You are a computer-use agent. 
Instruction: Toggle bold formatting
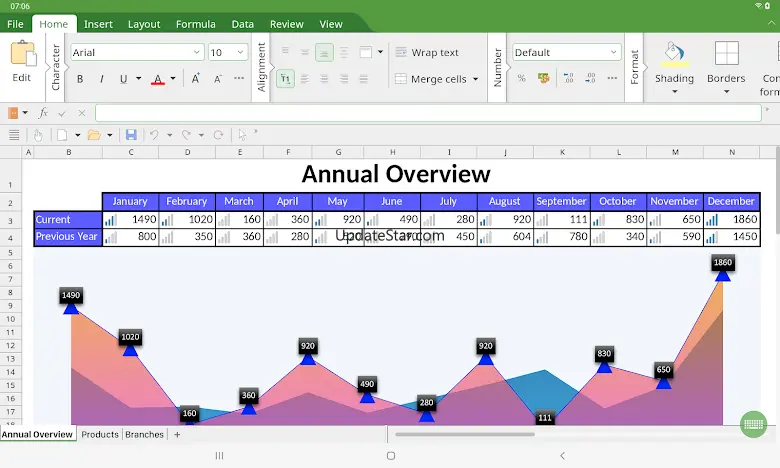click(80, 79)
